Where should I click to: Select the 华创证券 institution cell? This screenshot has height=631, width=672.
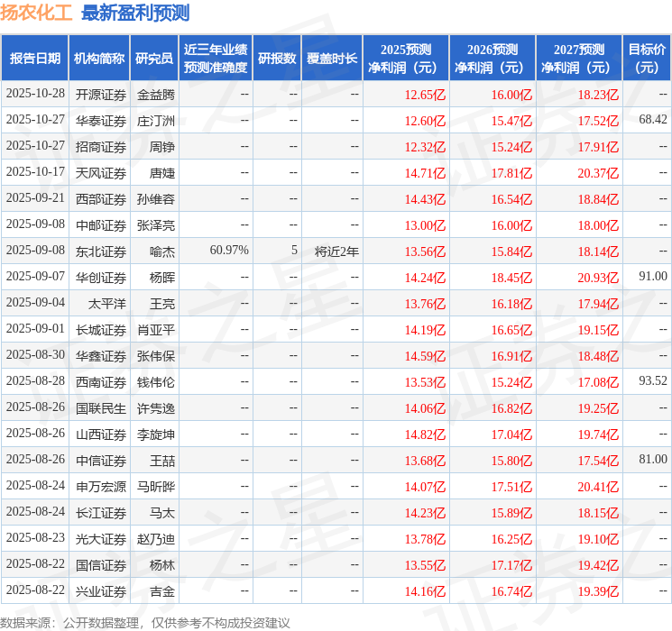tap(101, 278)
